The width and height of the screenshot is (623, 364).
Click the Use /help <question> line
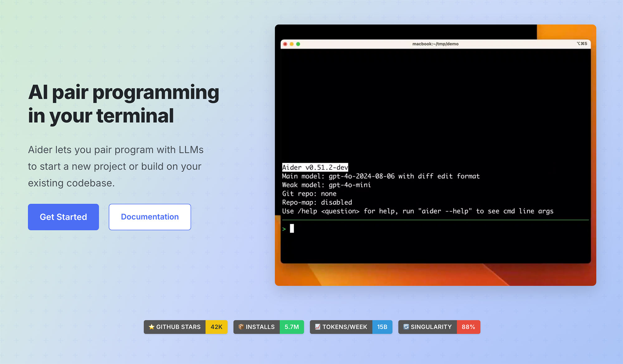[418, 211]
